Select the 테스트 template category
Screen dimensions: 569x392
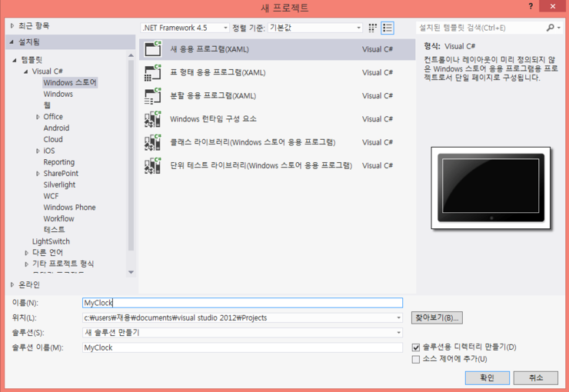[54, 230]
